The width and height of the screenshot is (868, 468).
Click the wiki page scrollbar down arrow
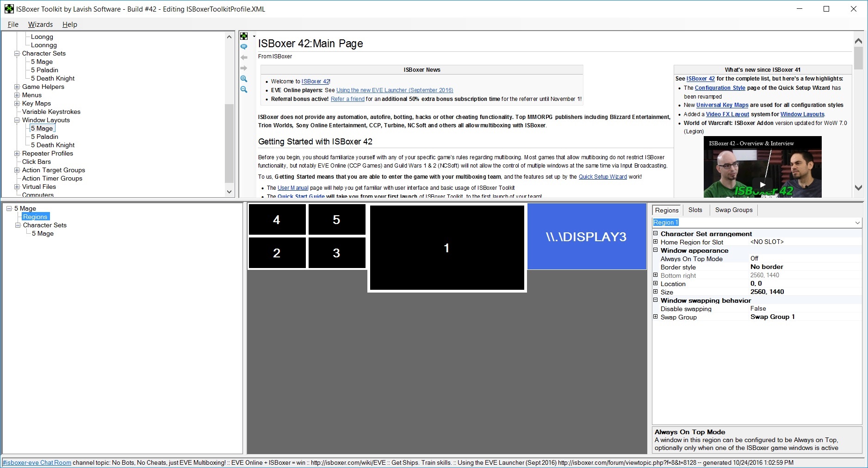click(x=858, y=187)
